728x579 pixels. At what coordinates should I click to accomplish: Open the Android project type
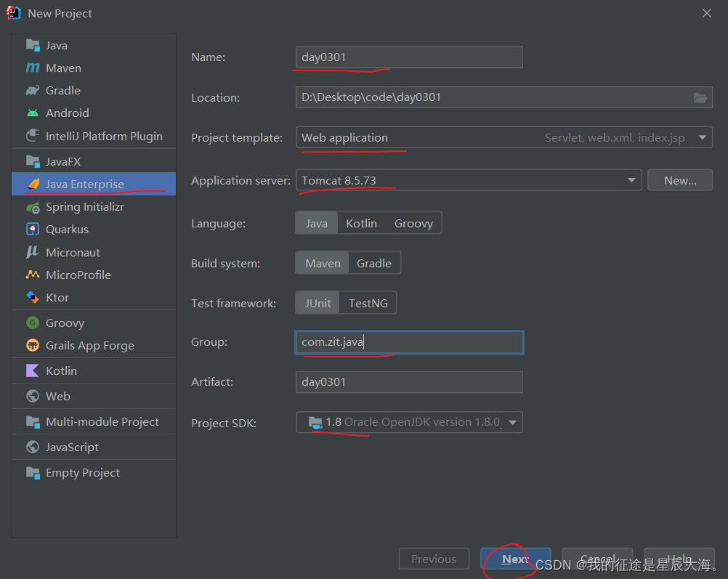point(65,113)
